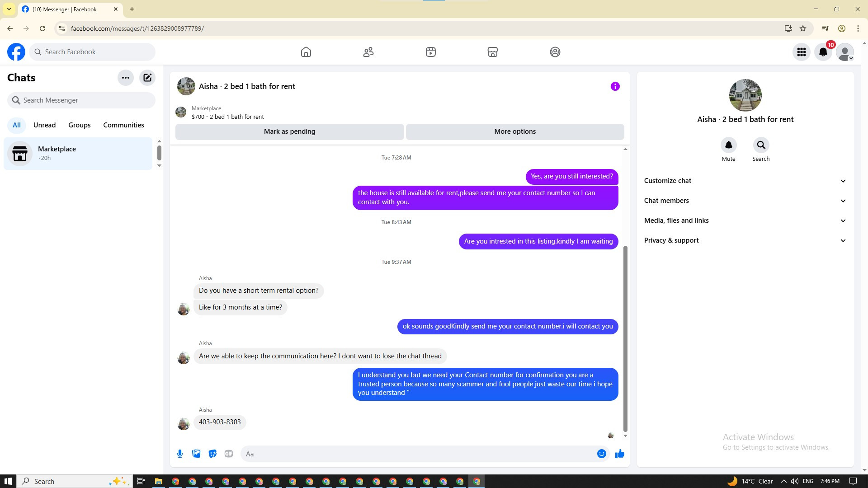The width and height of the screenshot is (868, 488).
Task: Open notifications bell with 10 badge
Action: coord(823,52)
